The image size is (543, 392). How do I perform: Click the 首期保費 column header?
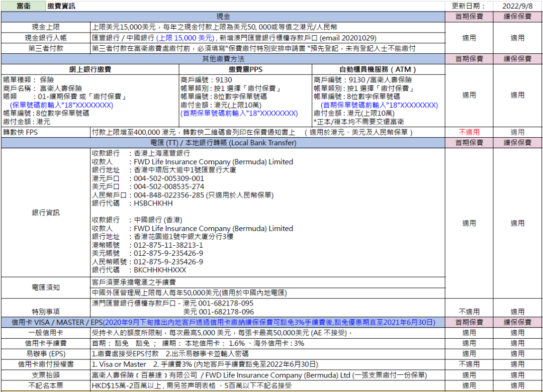470,16
